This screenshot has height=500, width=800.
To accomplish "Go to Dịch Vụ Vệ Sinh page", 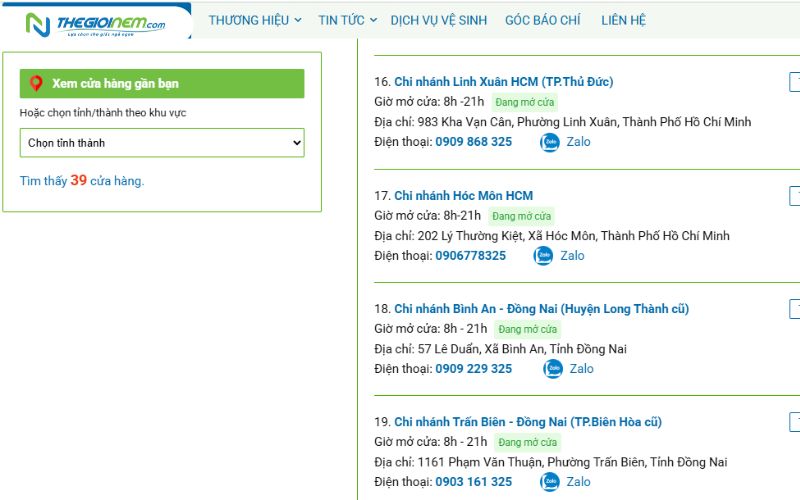I will [x=439, y=20].
